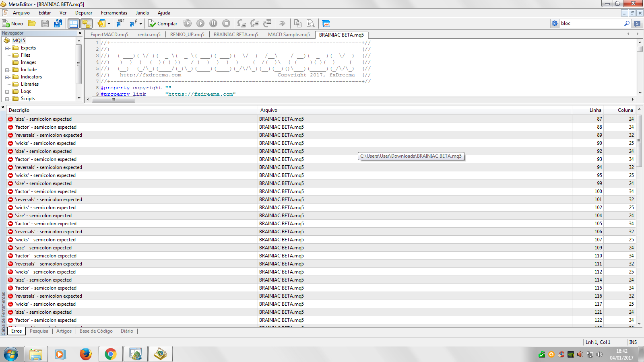Click the search field containing bloc

[591, 23]
